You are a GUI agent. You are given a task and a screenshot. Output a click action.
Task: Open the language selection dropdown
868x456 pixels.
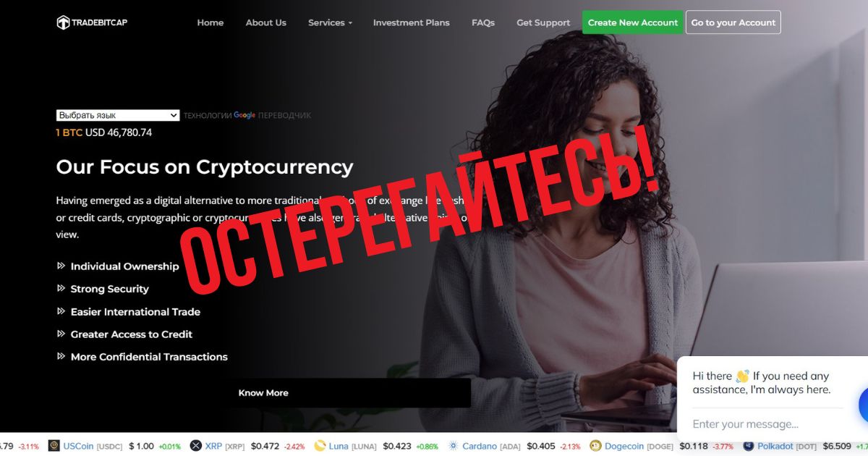118,115
